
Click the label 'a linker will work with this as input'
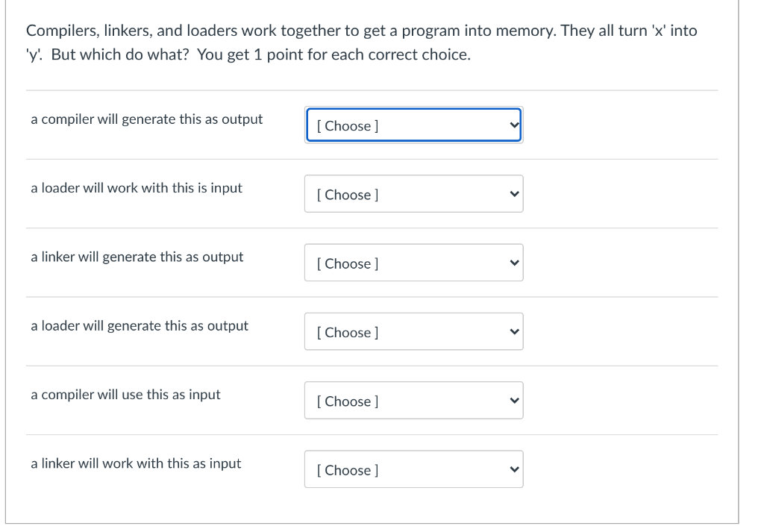136,463
